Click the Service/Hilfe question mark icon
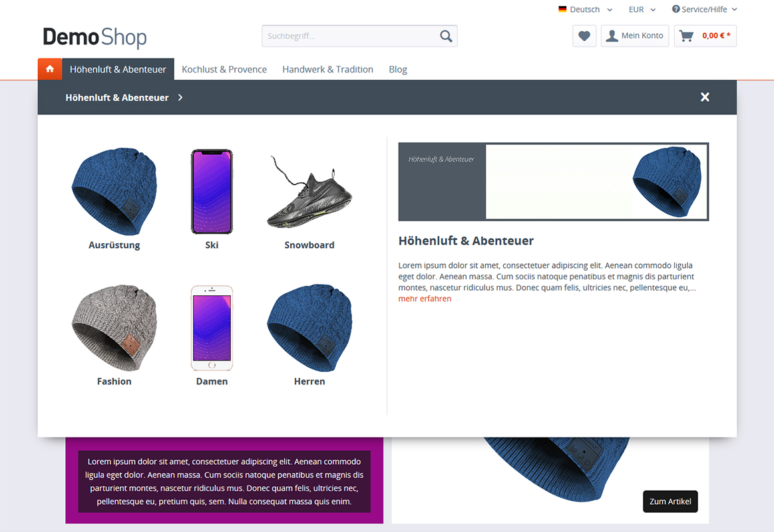Screen dimensions: 774x532 point(676,9)
